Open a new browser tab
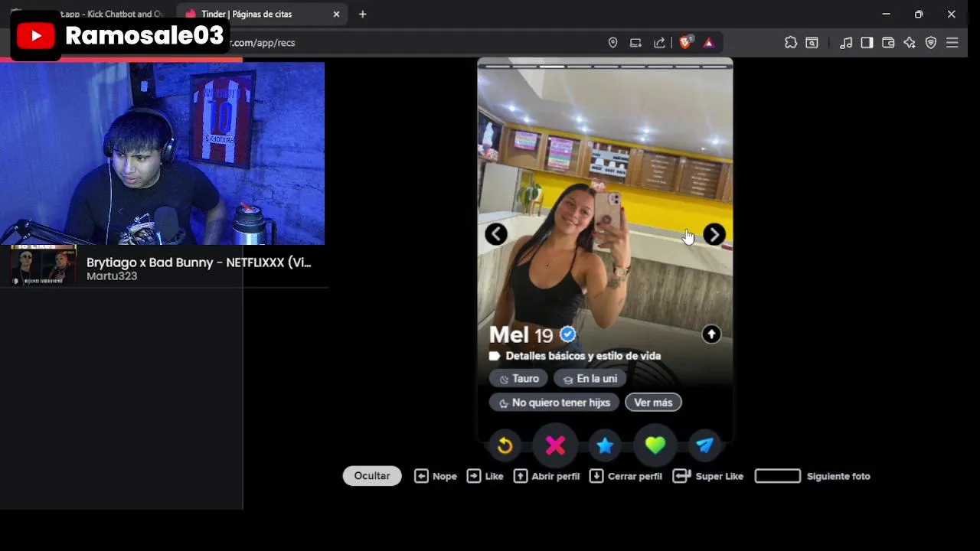 (x=363, y=14)
